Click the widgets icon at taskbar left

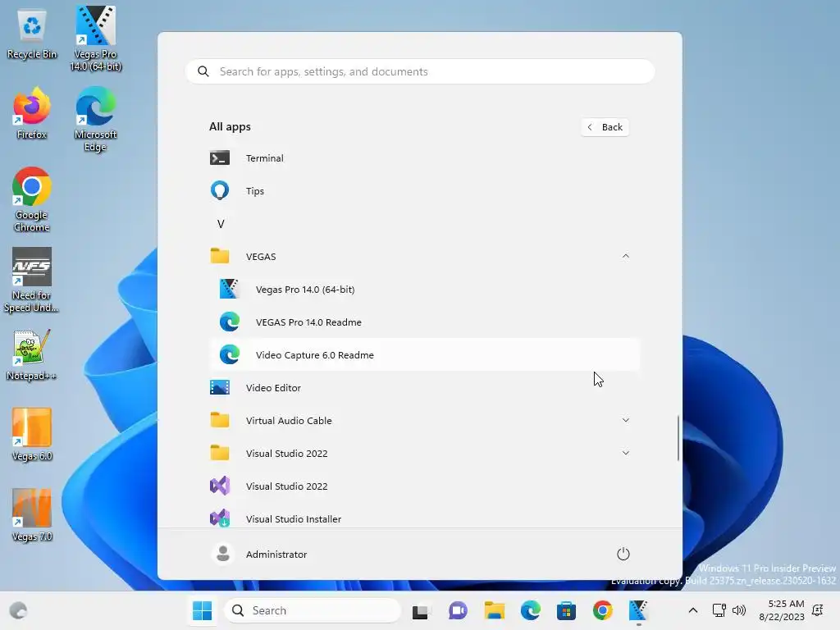click(x=18, y=610)
